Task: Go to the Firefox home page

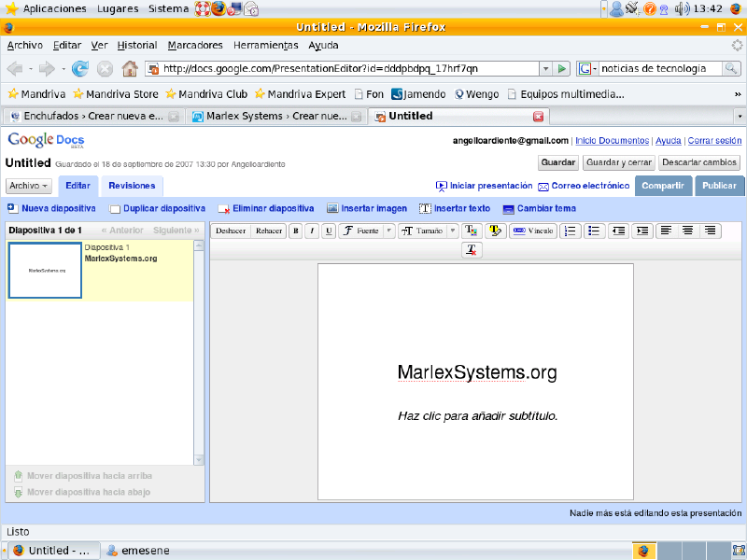Action: pos(130,68)
